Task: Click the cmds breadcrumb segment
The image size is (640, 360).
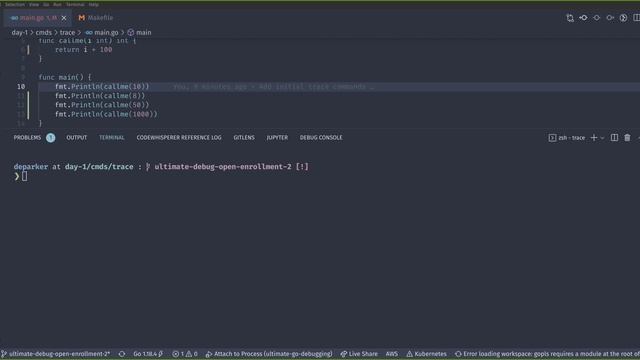Action: 43,33
